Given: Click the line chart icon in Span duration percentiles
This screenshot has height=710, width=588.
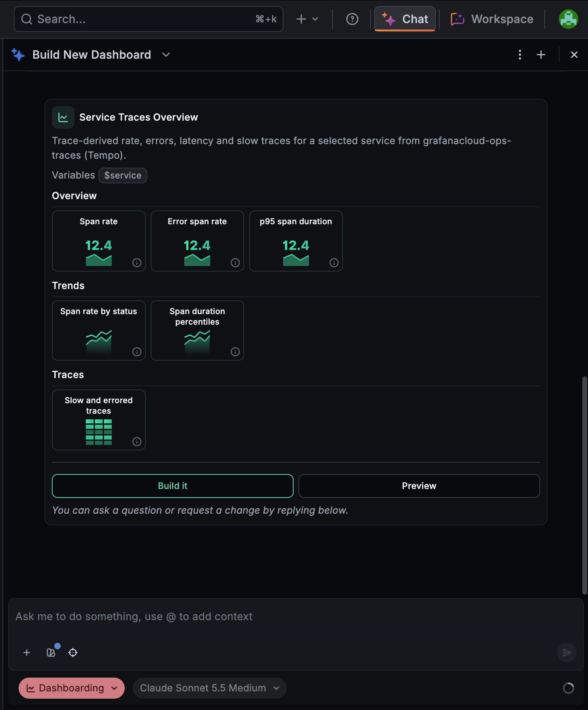Looking at the screenshot, I should click(197, 342).
